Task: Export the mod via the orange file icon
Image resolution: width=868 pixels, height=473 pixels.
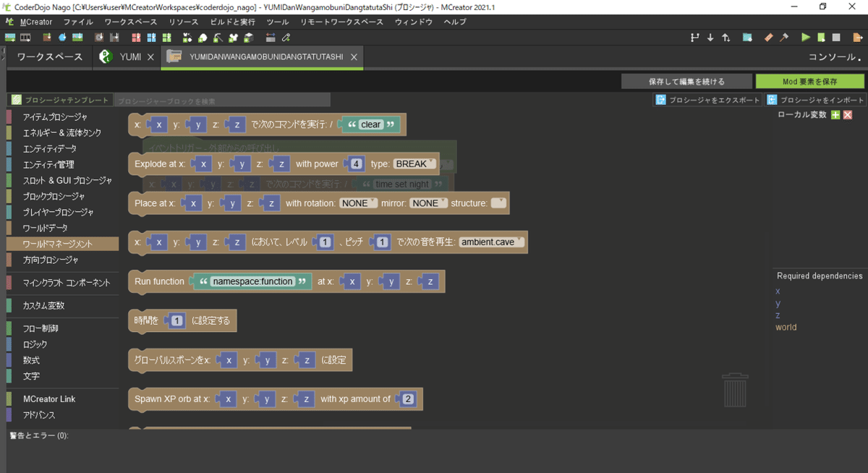Action: pyautogui.click(x=857, y=38)
